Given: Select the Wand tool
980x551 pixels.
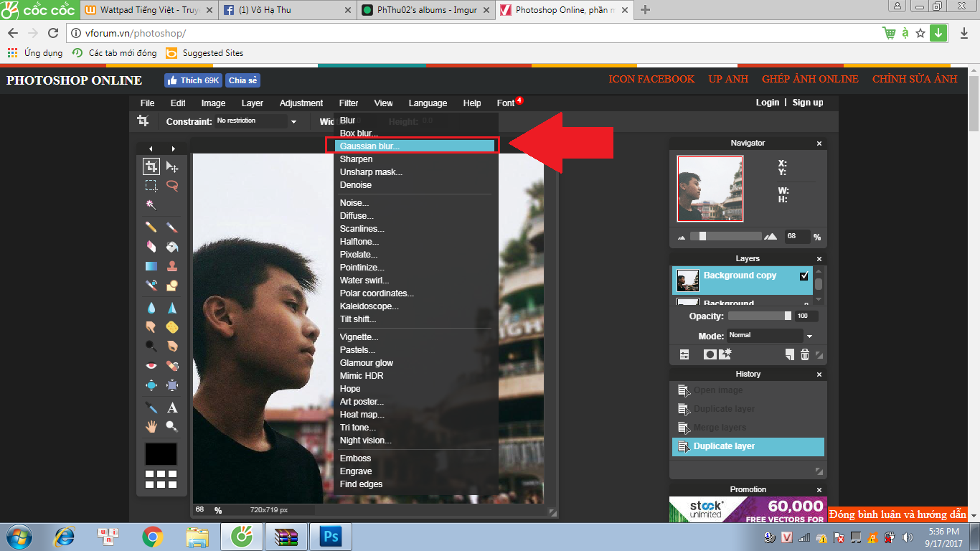Looking at the screenshot, I should click(x=151, y=205).
